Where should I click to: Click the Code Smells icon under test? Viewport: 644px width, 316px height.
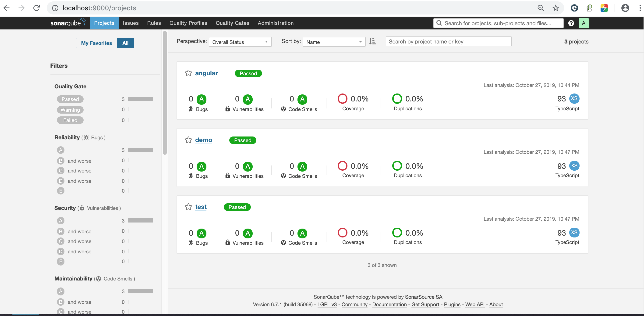pyautogui.click(x=283, y=243)
